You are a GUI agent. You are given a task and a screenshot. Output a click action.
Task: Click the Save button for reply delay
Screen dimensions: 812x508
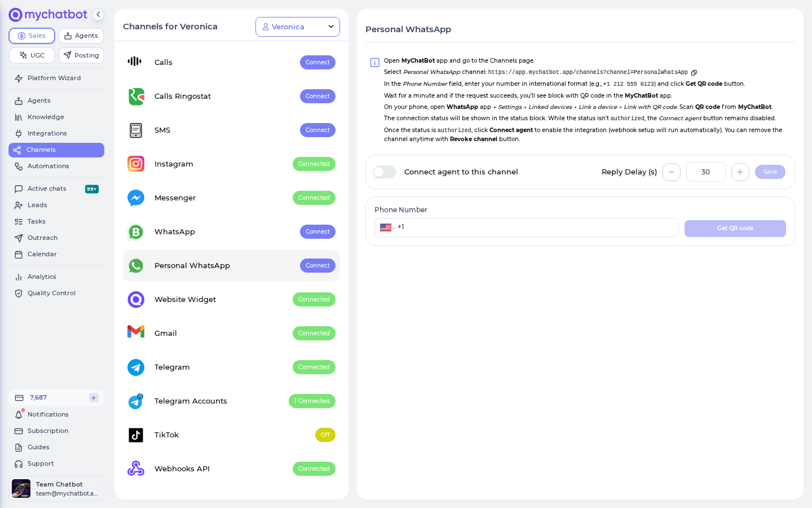pos(770,172)
